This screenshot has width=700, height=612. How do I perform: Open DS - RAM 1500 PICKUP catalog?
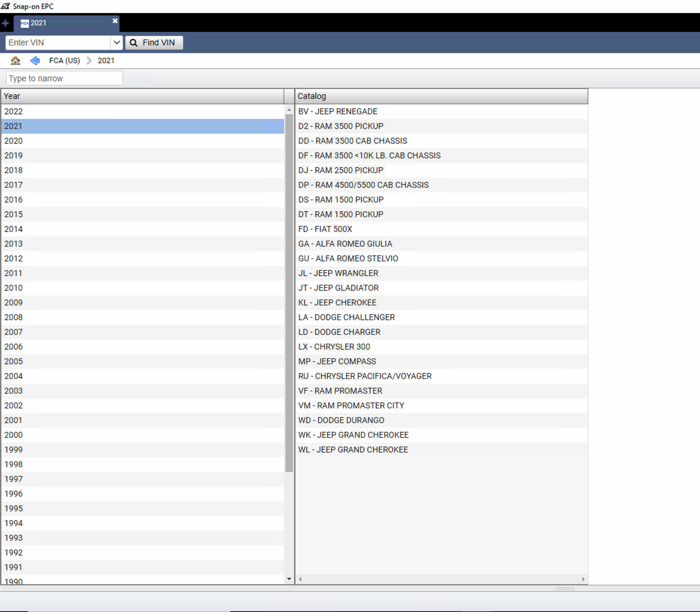click(442, 199)
